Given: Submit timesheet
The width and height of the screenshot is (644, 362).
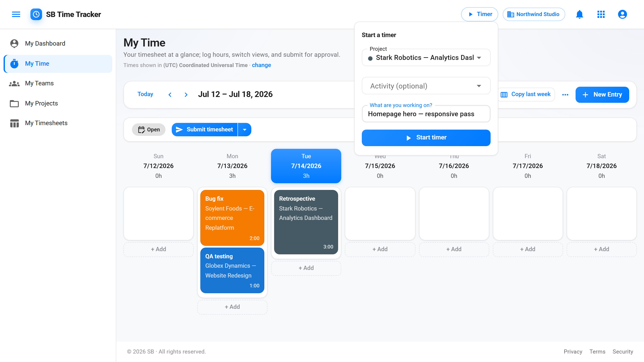Looking at the screenshot, I should click(205, 129).
